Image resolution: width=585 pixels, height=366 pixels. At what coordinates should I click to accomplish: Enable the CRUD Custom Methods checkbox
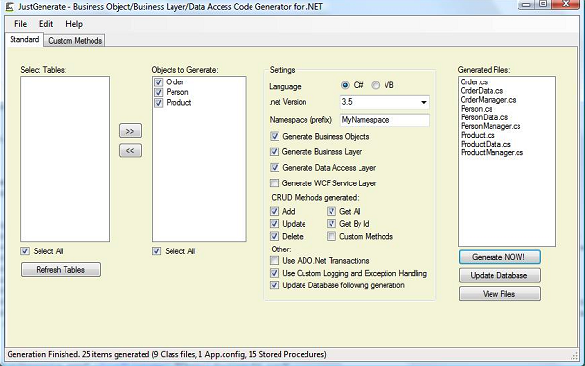coord(331,236)
